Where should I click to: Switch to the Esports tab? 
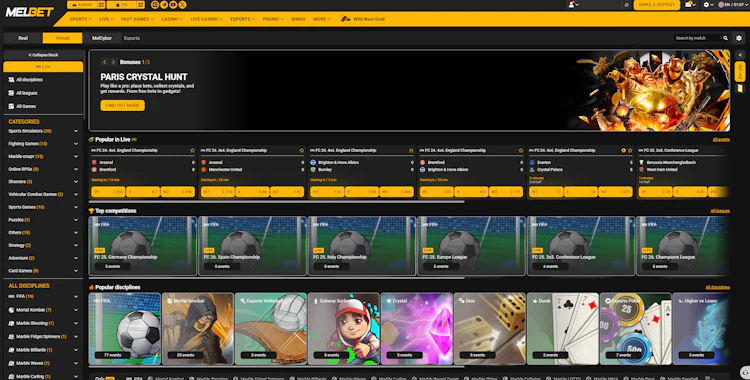point(132,38)
